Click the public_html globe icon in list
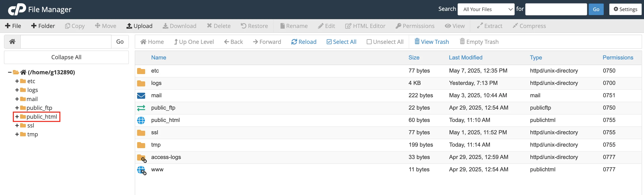Viewport: 644px width, 195px height. [x=141, y=120]
